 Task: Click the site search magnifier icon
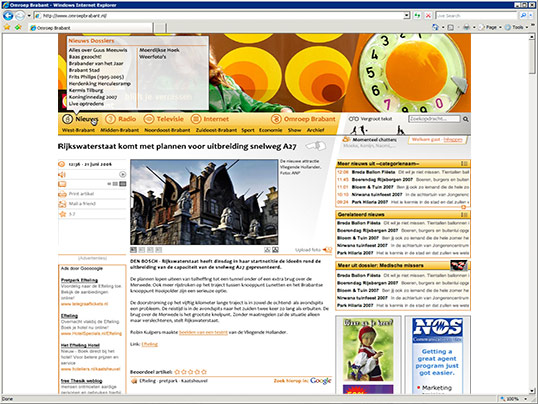[465, 119]
